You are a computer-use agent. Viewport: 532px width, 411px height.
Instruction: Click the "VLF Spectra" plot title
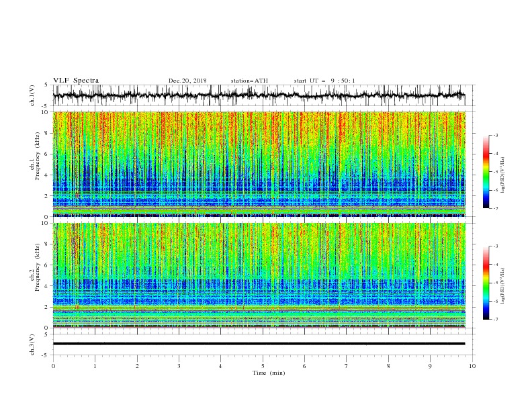coord(76,81)
